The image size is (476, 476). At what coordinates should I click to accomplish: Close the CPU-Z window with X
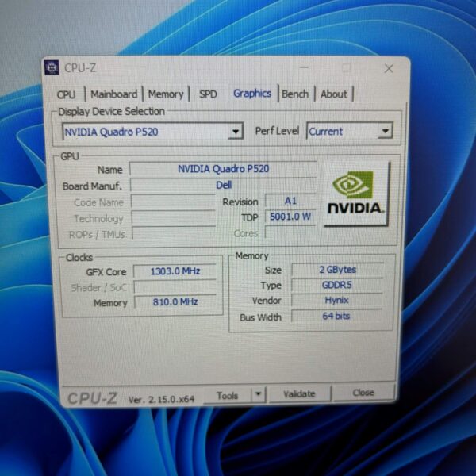pos(389,68)
